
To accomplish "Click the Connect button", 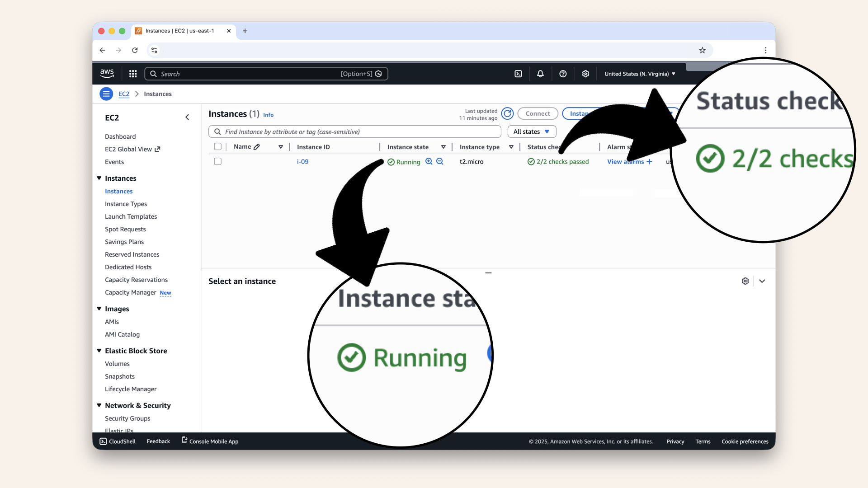I will tap(538, 113).
